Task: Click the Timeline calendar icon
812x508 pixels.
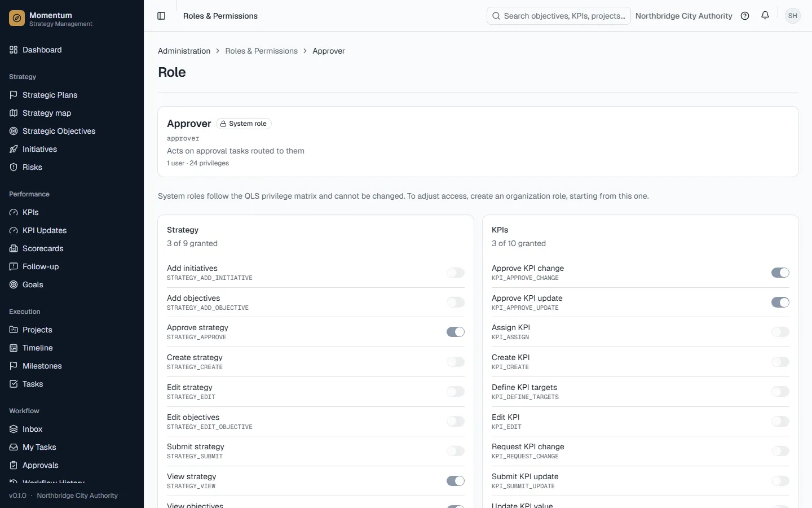Action: pos(14,348)
